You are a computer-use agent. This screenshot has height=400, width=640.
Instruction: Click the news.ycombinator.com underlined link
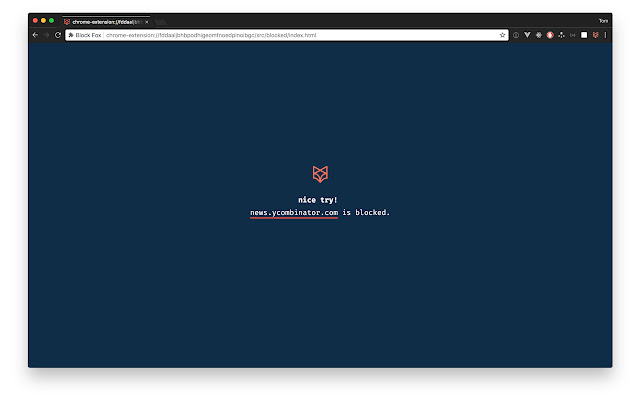coord(294,213)
